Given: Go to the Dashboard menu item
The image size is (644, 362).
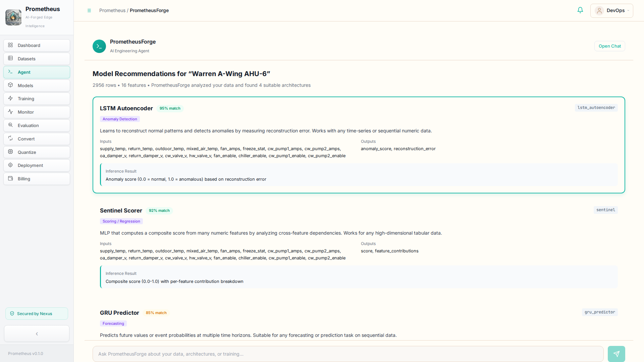Looking at the screenshot, I should pyautogui.click(x=37, y=45).
